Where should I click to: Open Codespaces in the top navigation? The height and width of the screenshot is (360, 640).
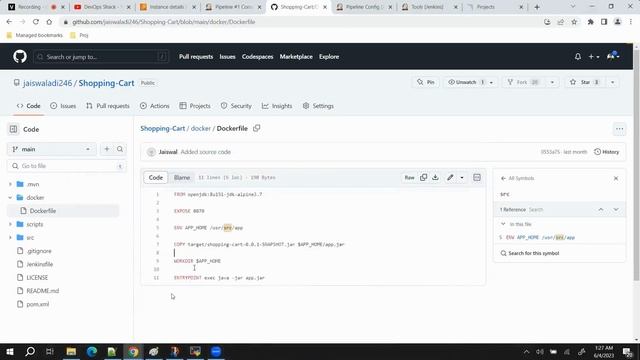pos(257,57)
